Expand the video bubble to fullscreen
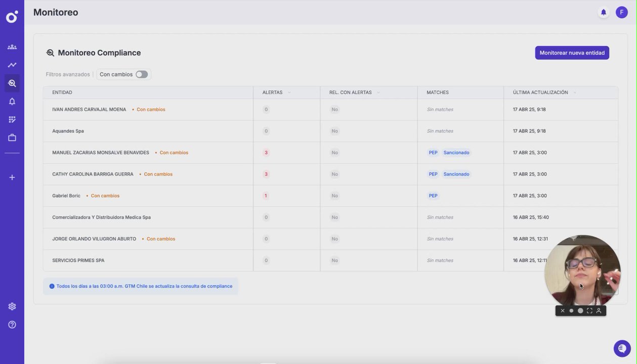The width and height of the screenshot is (637, 364). (589, 311)
